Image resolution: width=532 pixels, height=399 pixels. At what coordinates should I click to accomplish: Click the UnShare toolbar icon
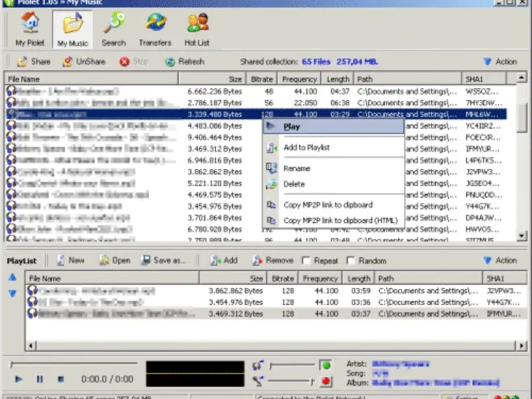click(68, 62)
